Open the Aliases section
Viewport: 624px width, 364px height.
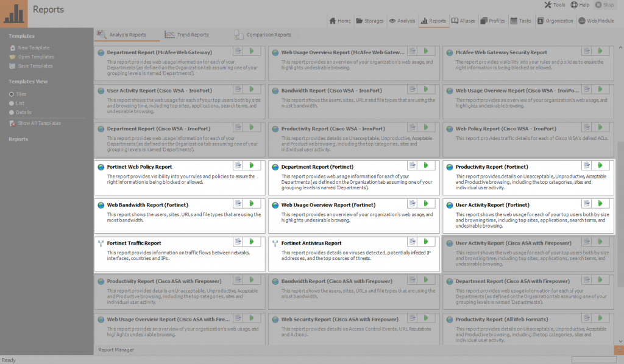click(463, 21)
